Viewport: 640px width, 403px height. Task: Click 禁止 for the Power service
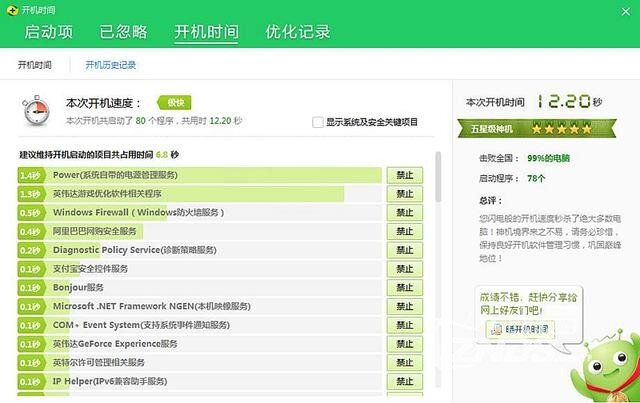tap(404, 175)
